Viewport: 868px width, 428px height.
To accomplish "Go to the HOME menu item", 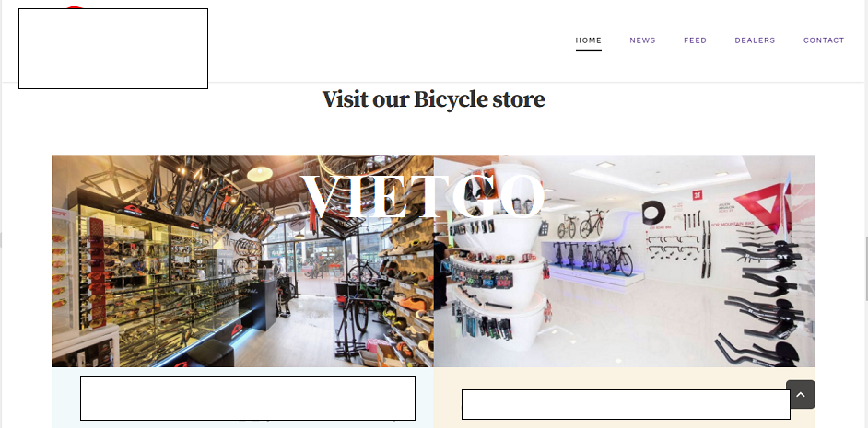I will click(x=589, y=40).
